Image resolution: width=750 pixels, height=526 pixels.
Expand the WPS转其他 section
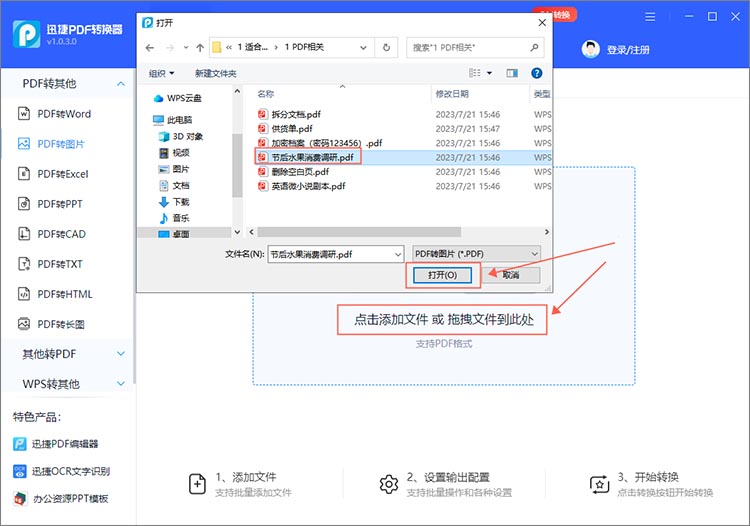[121, 384]
